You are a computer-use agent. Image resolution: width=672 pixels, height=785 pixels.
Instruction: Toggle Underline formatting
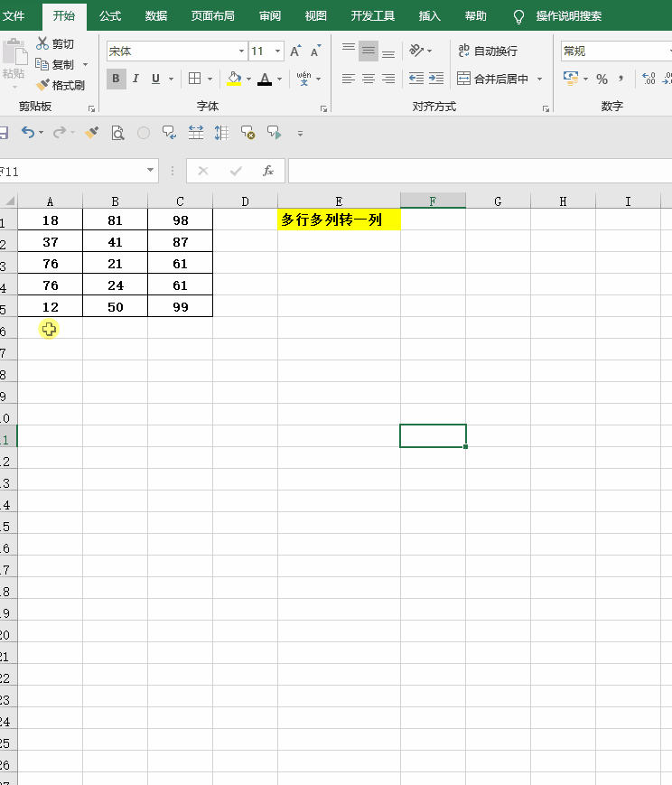[x=155, y=79]
